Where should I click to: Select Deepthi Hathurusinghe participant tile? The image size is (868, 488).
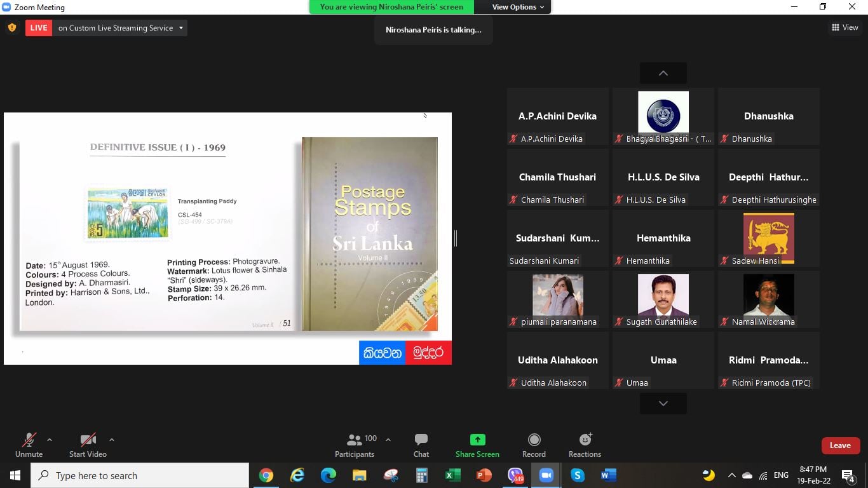point(769,178)
